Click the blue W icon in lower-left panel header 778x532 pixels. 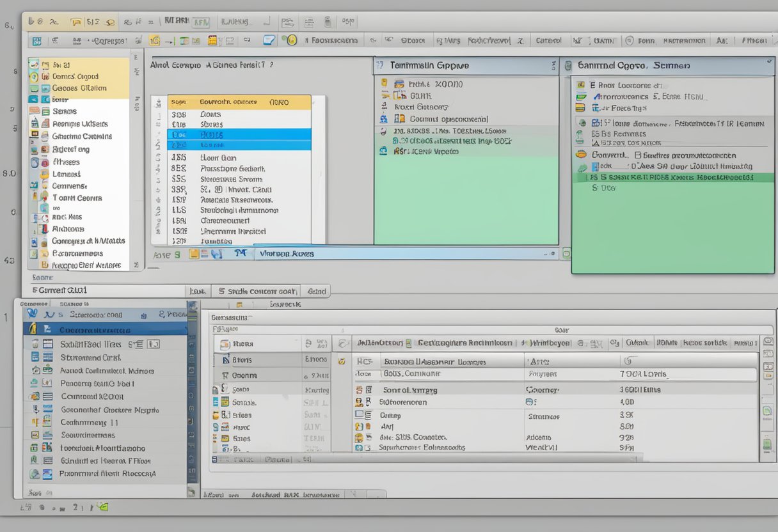click(x=32, y=315)
